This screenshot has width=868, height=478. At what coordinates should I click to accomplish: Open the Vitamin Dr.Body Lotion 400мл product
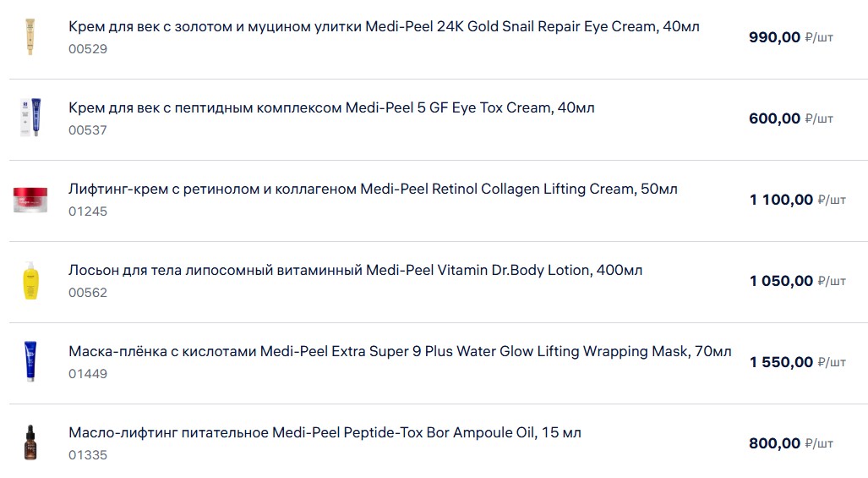(355, 270)
